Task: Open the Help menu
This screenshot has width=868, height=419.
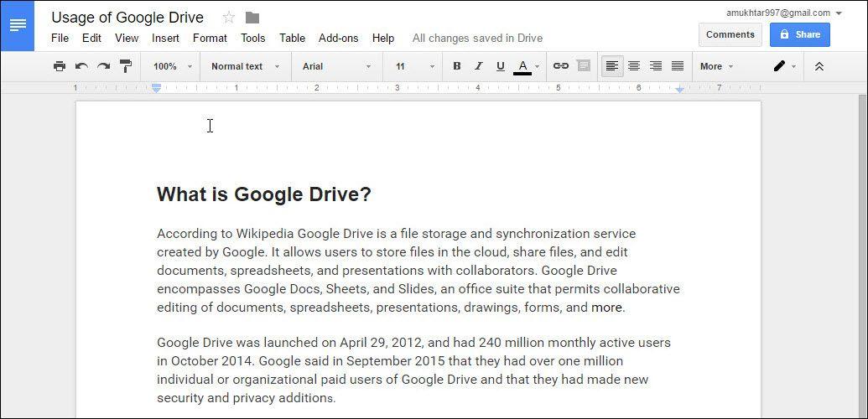Action: pyautogui.click(x=383, y=39)
